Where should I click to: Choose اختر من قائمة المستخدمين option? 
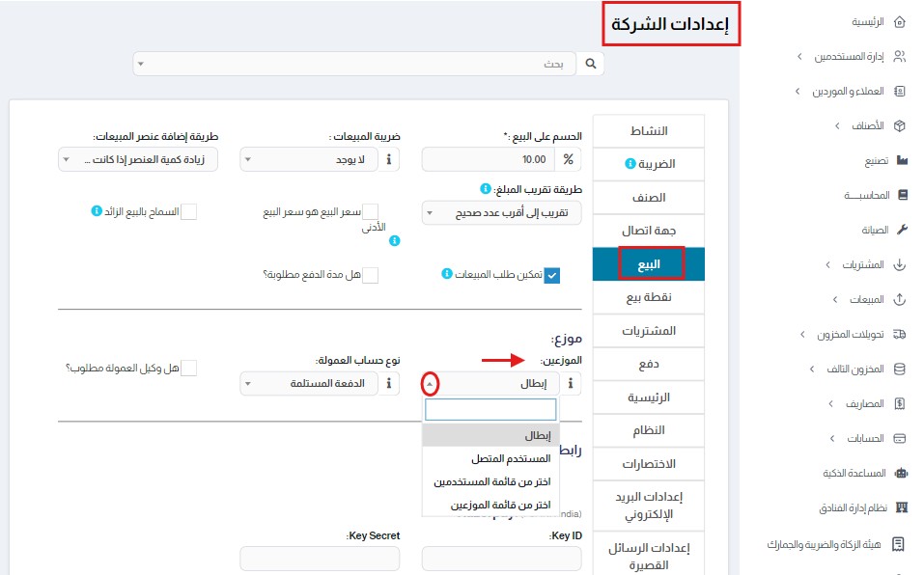click(x=490, y=482)
